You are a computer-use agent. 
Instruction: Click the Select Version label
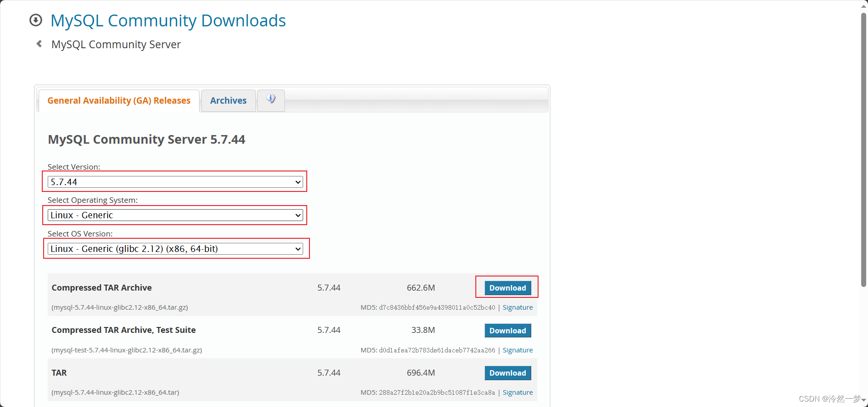pos(74,167)
